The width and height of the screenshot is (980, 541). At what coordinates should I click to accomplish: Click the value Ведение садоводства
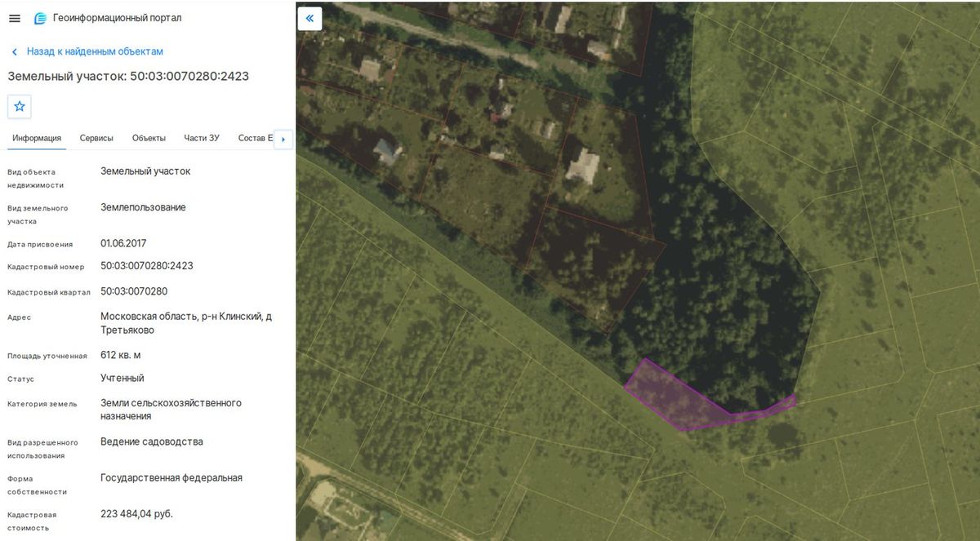tap(152, 441)
